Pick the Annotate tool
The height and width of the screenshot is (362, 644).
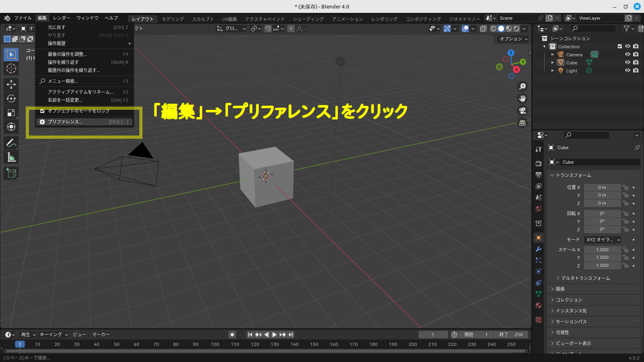(x=11, y=142)
